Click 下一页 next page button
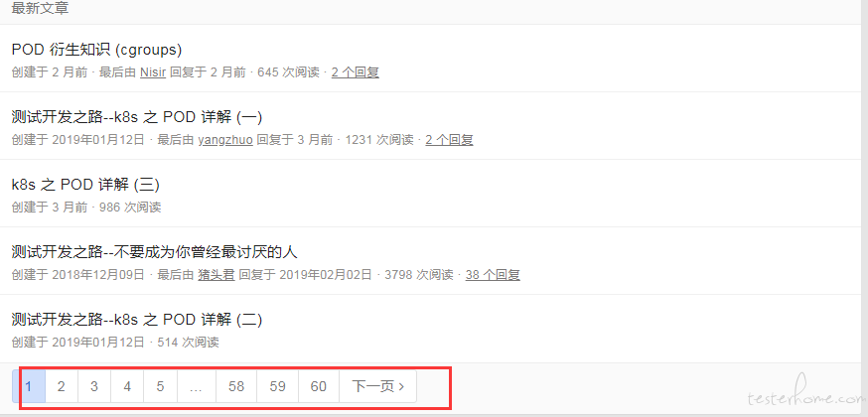This screenshot has width=868, height=417. tap(378, 386)
